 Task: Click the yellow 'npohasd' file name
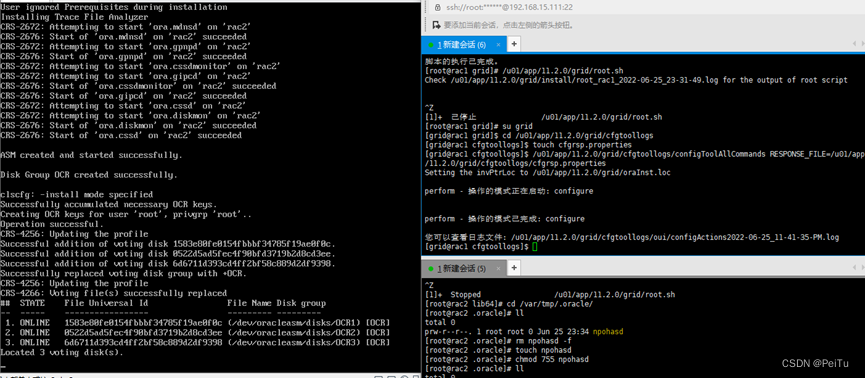coord(608,332)
